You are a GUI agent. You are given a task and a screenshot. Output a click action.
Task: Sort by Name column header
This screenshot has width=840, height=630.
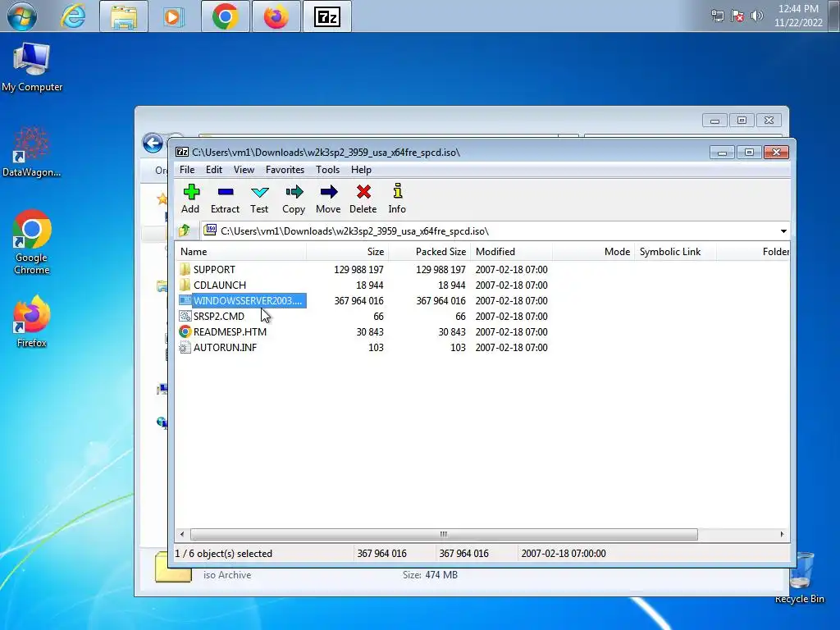(x=240, y=252)
